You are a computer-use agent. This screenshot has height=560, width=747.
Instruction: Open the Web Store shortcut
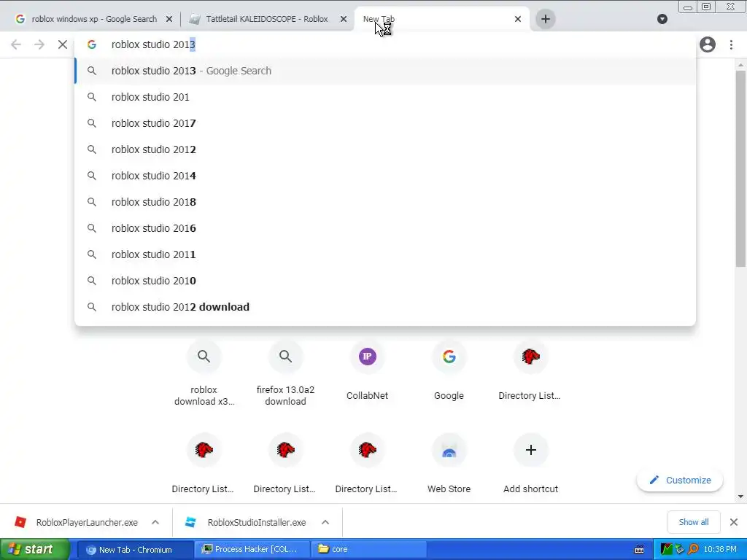(x=449, y=463)
